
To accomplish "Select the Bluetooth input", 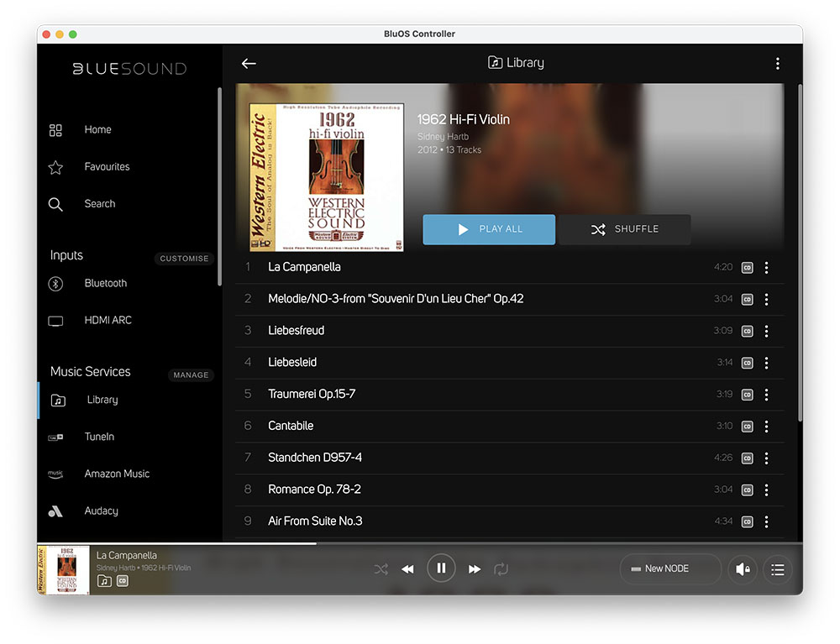I will click(x=105, y=284).
